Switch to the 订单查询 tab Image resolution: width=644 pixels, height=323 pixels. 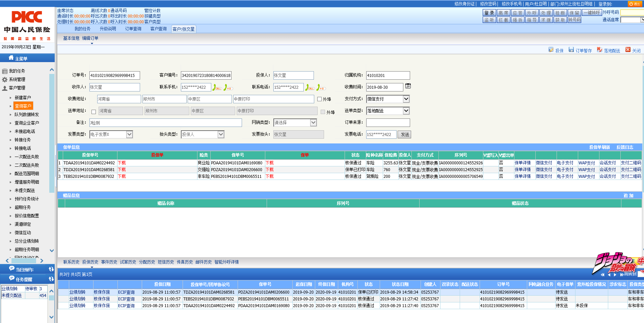click(x=133, y=29)
